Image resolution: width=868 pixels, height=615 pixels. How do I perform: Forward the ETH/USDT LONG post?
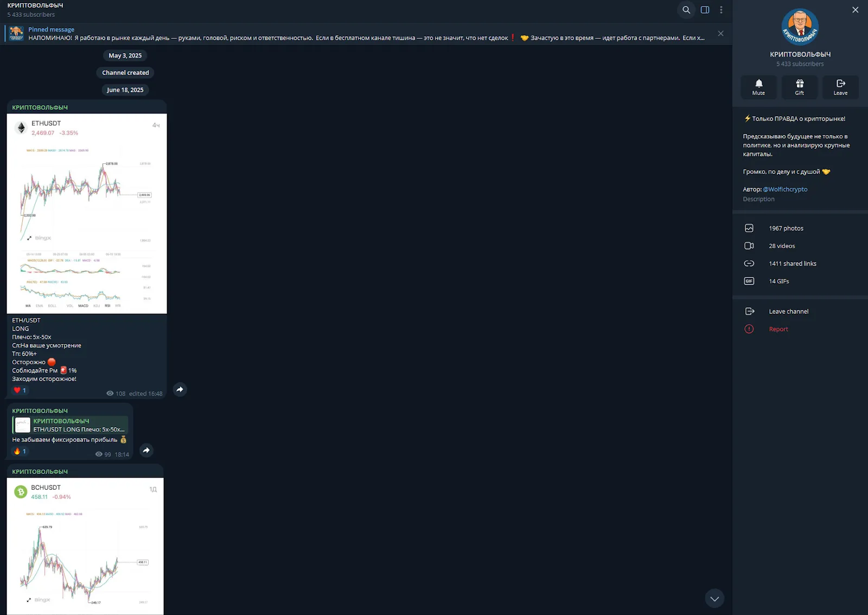[x=180, y=389]
